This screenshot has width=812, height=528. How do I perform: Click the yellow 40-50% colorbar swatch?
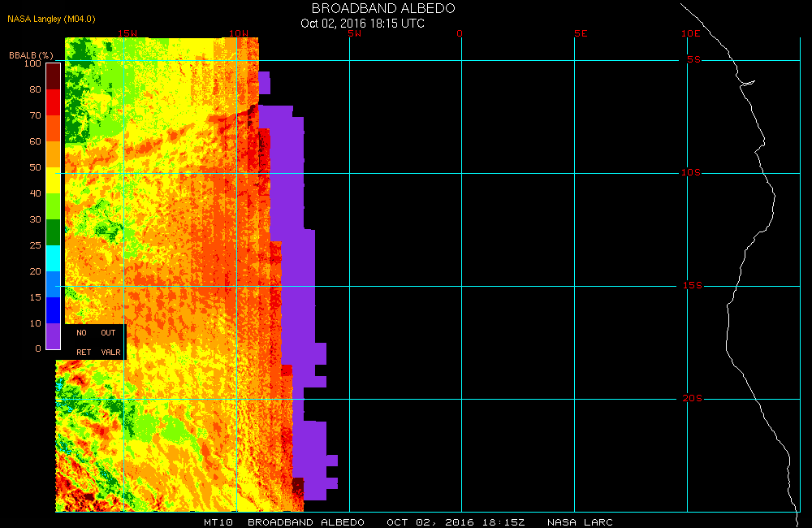click(53, 180)
